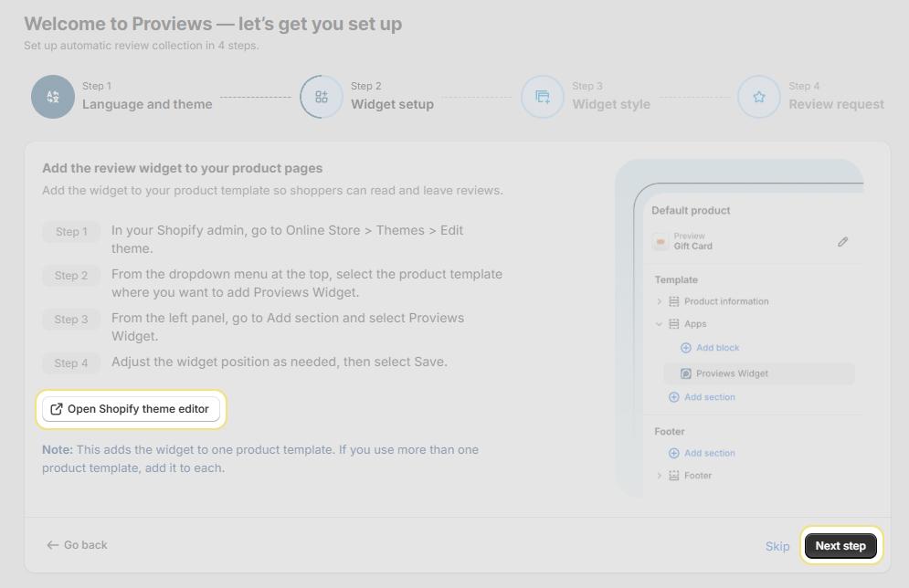Click the 'Welcome to Proviews' page title
Viewport: 909px width, 588px height.
coord(213,24)
